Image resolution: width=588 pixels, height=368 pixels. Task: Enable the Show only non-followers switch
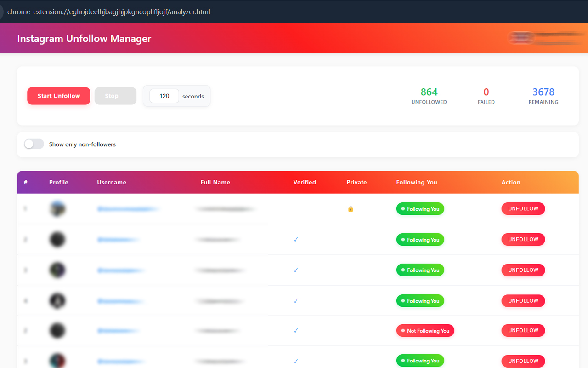click(34, 144)
